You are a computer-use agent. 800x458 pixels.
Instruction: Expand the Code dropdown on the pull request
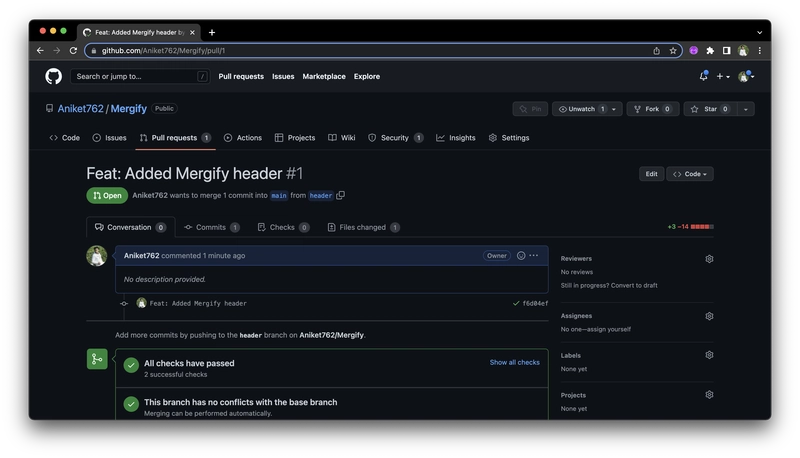[x=690, y=174]
